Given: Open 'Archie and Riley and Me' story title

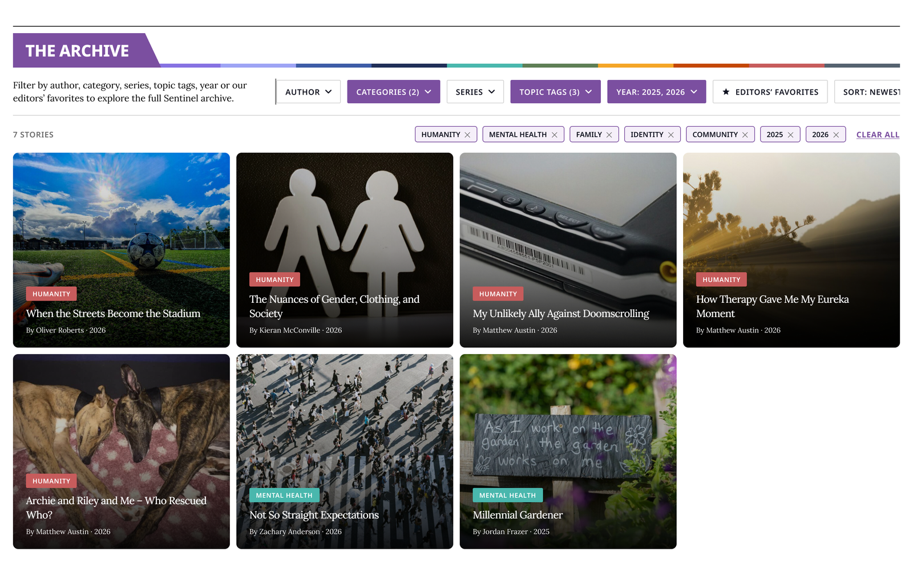Looking at the screenshot, I should tap(116, 508).
